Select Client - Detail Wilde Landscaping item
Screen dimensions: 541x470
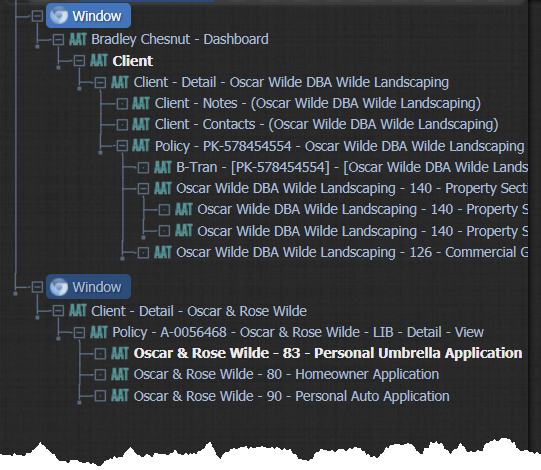[x=291, y=82]
